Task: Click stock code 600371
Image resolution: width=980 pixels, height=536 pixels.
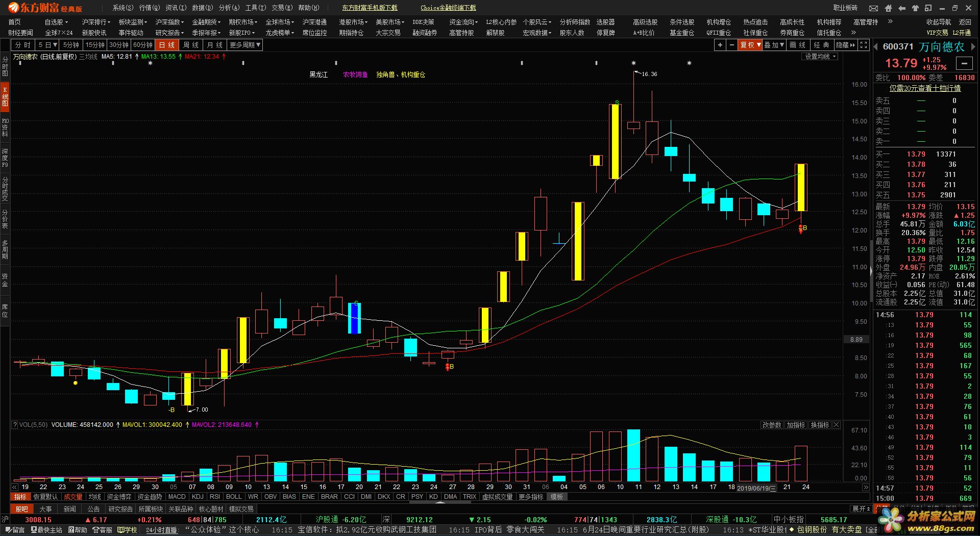Action: point(898,47)
